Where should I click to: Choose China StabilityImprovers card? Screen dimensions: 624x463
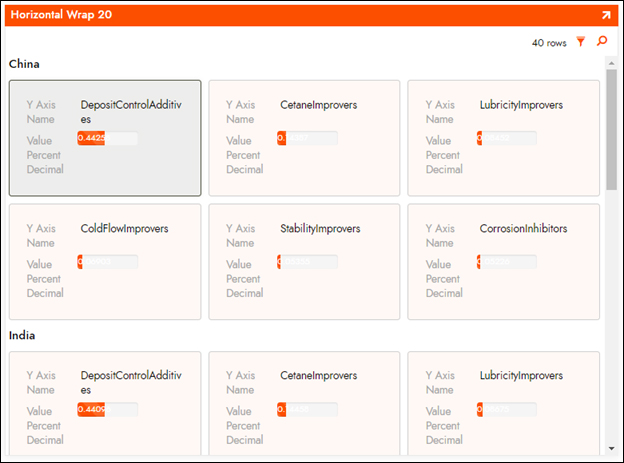(x=304, y=262)
